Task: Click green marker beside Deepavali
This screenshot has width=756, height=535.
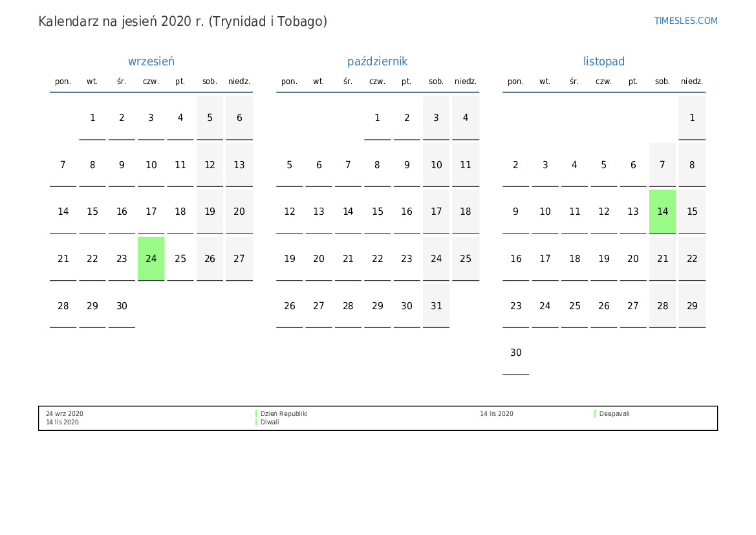Action: (595, 413)
